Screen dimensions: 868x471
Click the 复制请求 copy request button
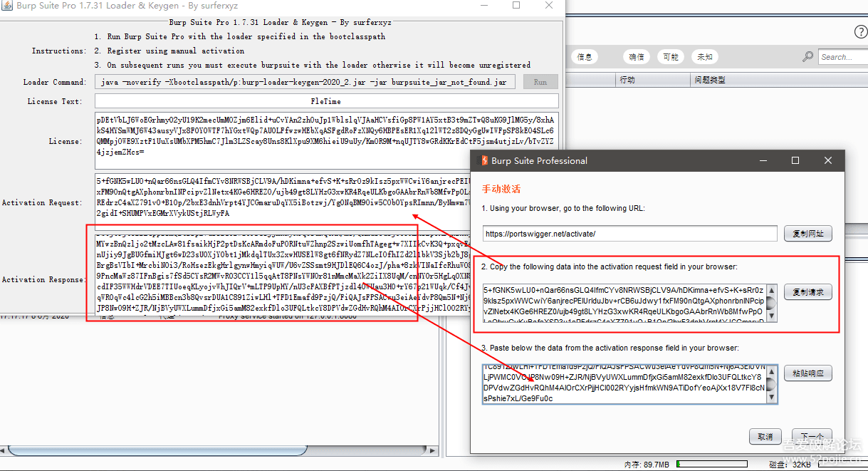[807, 292]
